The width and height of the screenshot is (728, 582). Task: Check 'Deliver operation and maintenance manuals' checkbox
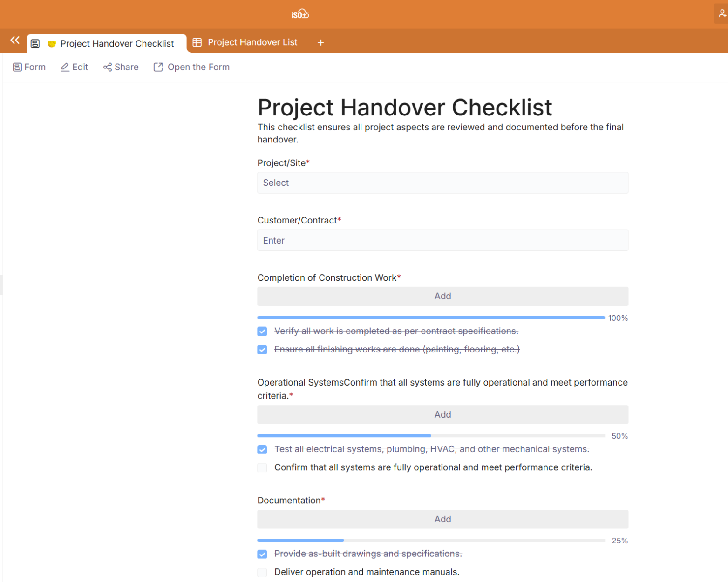(x=262, y=572)
